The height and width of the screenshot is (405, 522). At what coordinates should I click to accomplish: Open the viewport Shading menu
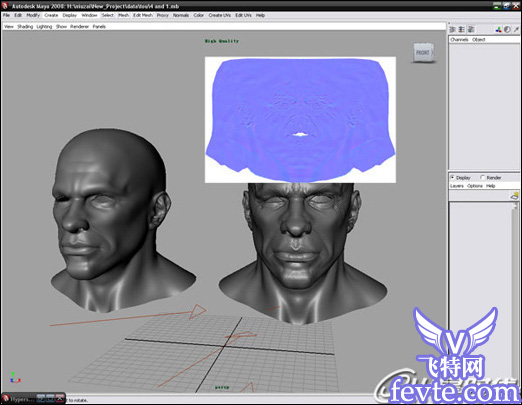tap(25, 27)
